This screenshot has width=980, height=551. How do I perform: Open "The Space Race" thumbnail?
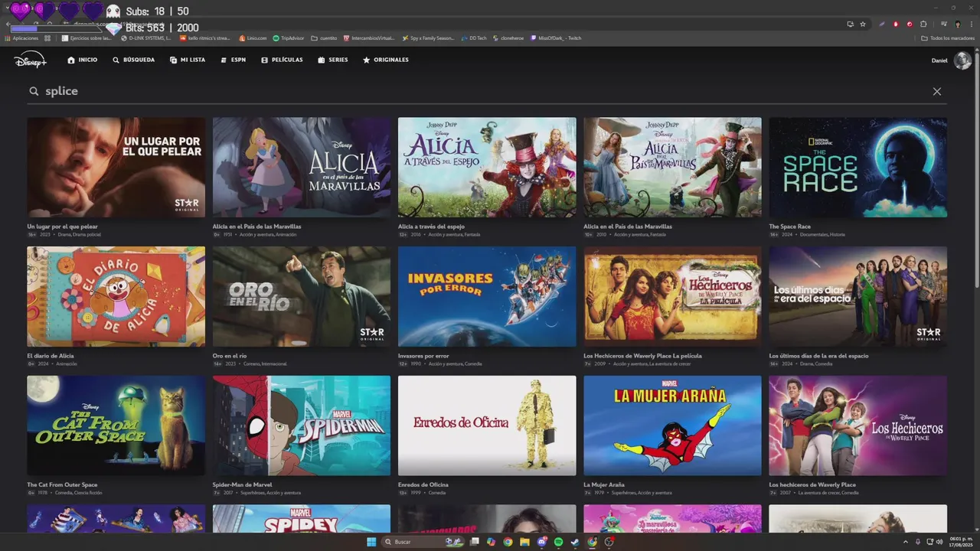[x=858, y=167]
